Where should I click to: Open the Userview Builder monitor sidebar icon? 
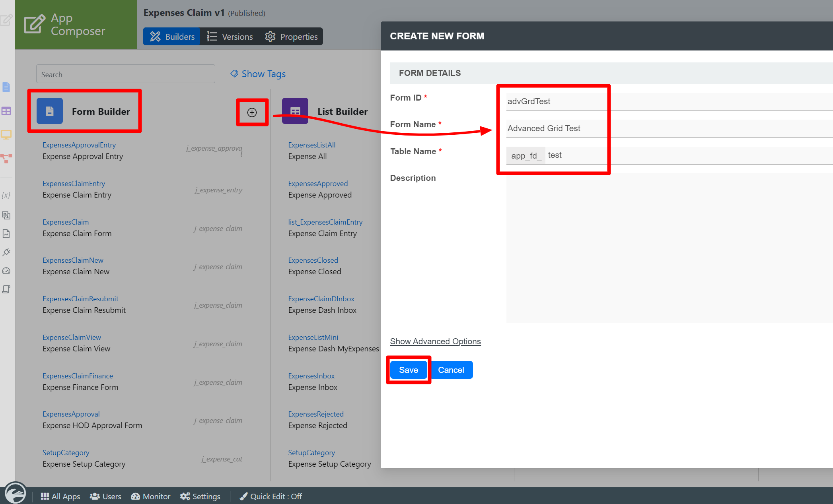pos(6,135)
